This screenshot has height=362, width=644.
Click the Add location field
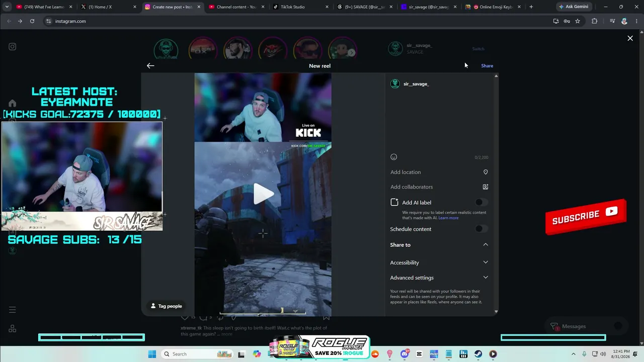coord(439,172)
